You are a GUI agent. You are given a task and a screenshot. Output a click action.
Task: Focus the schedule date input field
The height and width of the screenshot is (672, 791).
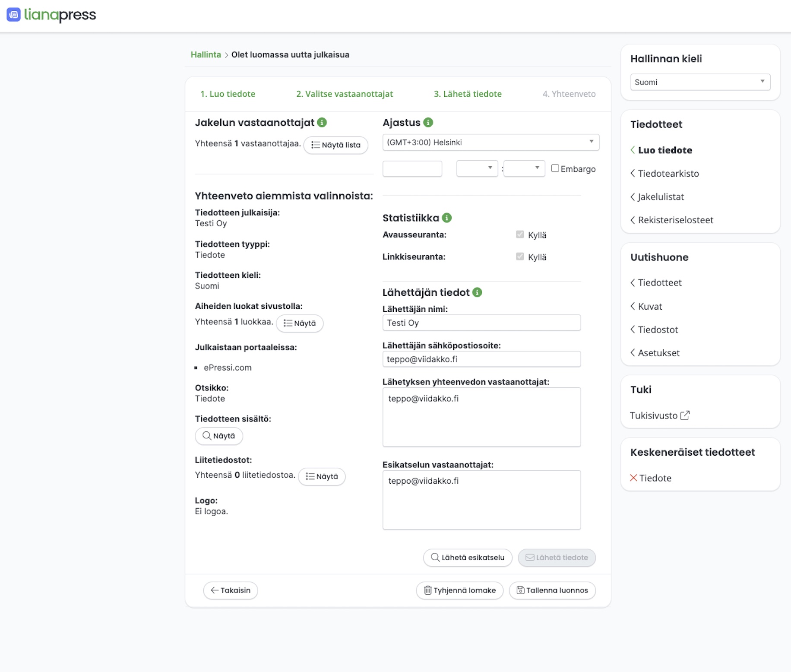[412, 169]
